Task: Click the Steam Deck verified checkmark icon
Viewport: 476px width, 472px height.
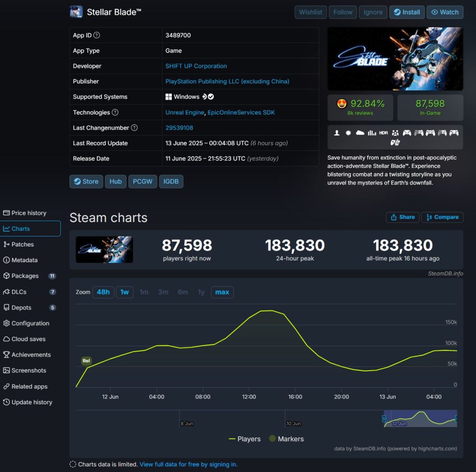Action: pyautogui.click(x=211, y=97)
